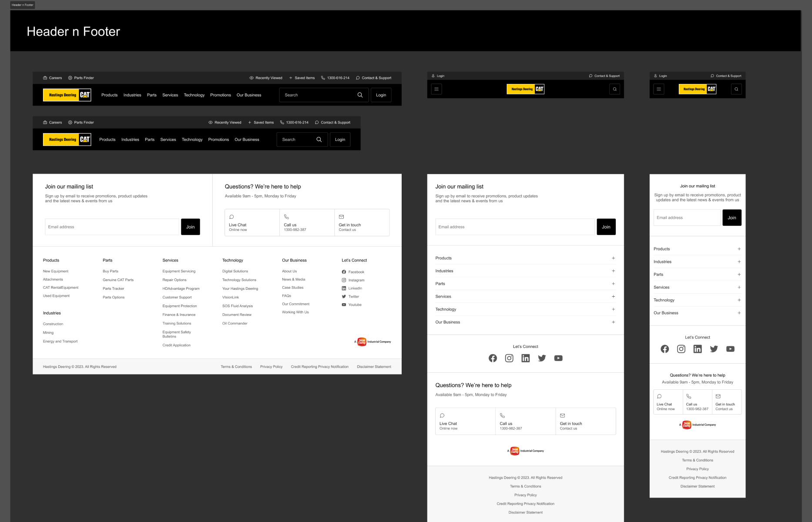The width and height of the screenshot is (812, 522).
Task: Expand Technology accordion in narrowest mobile footer
Action: (x=739, y=300)
